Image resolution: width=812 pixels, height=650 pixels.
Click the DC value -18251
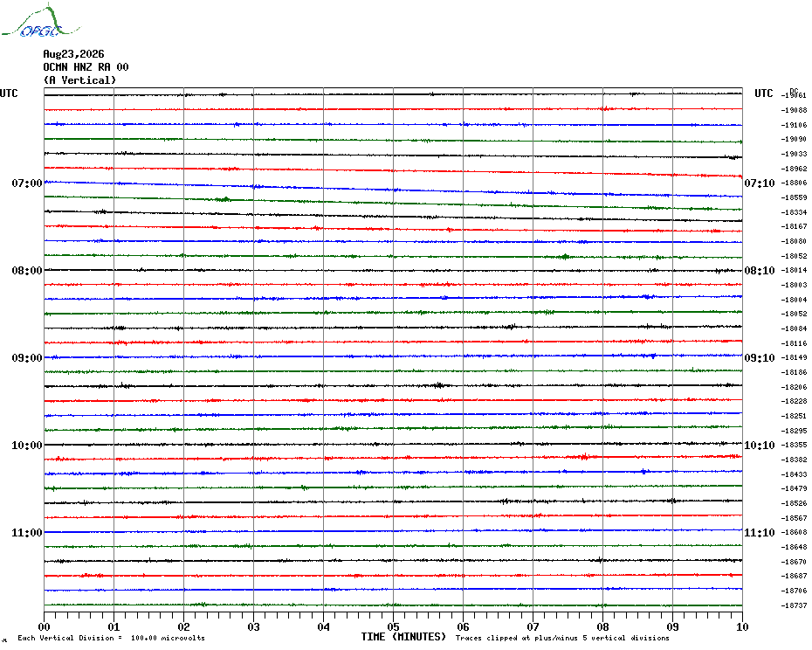pos(794,416)
